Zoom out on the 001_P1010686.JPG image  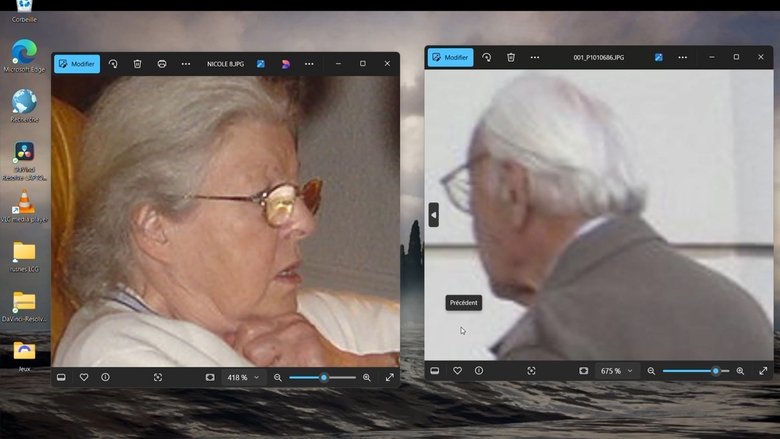(x=651, y=371)
